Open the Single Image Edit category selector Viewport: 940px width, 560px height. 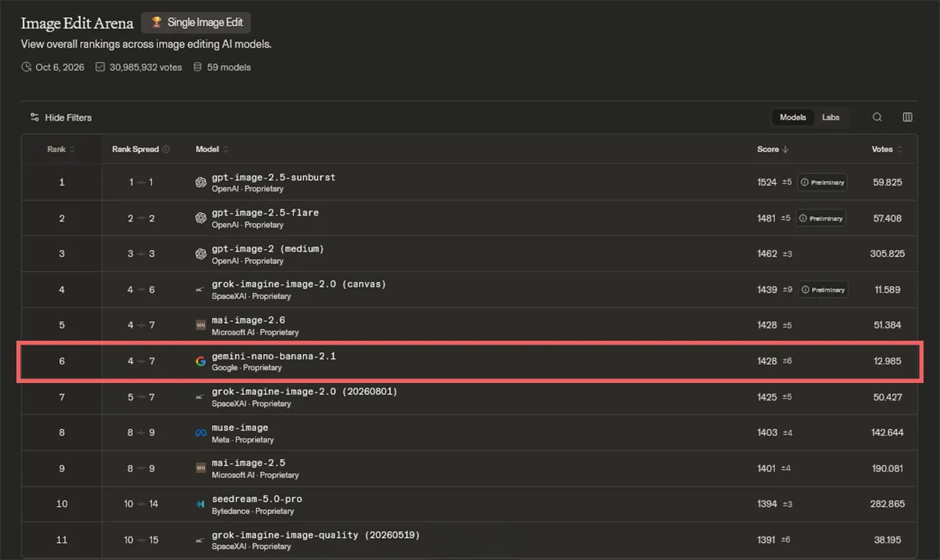[197, 23]
